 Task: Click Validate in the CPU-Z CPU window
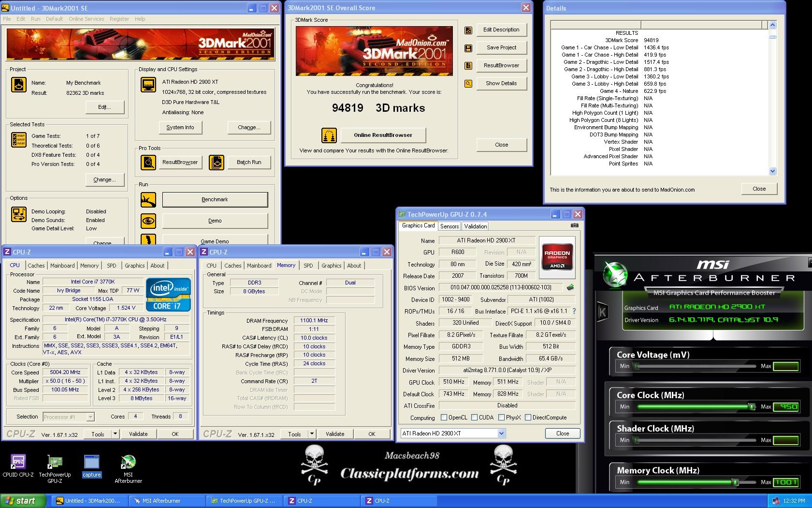(x=138, y=434)
